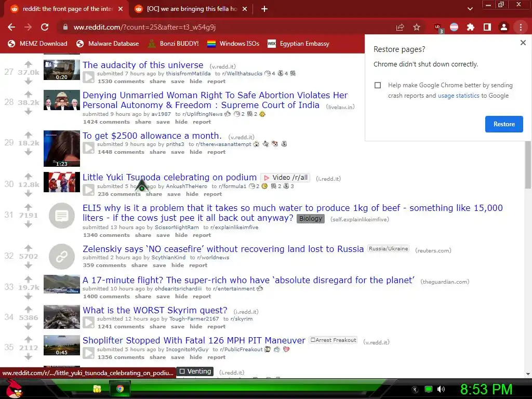Image resolution: width=532 pixels, height=399 pixels.
Task: Click the page vertical scrollbar thumb
Action: pyautogui.click(x=528, y=165)
